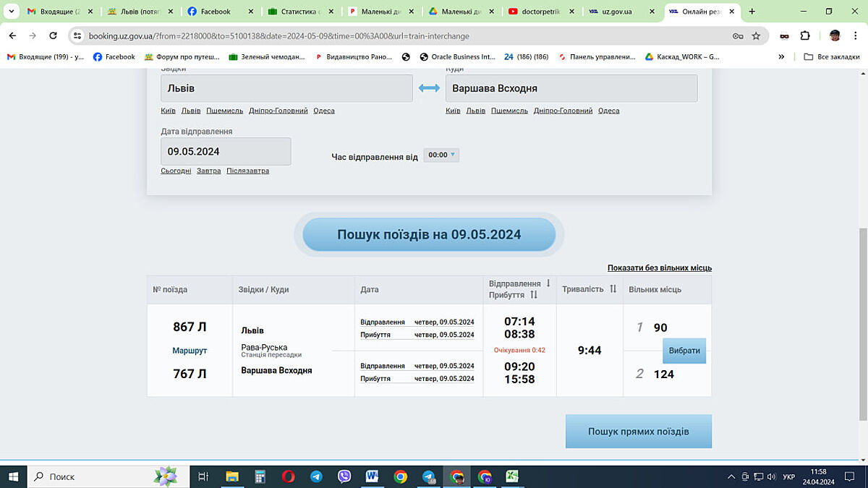Swap origin and destination stations arrow

click(x=429, y=88)
